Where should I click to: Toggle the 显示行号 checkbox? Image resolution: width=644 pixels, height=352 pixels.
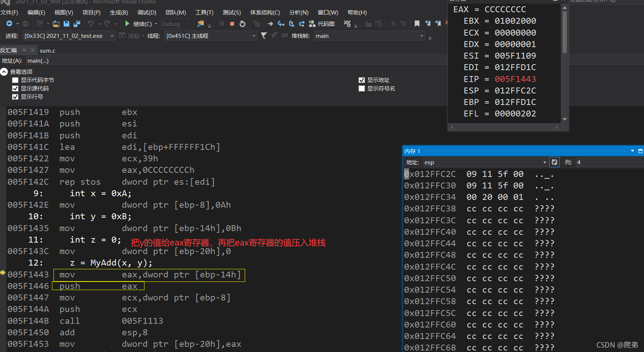15,97
